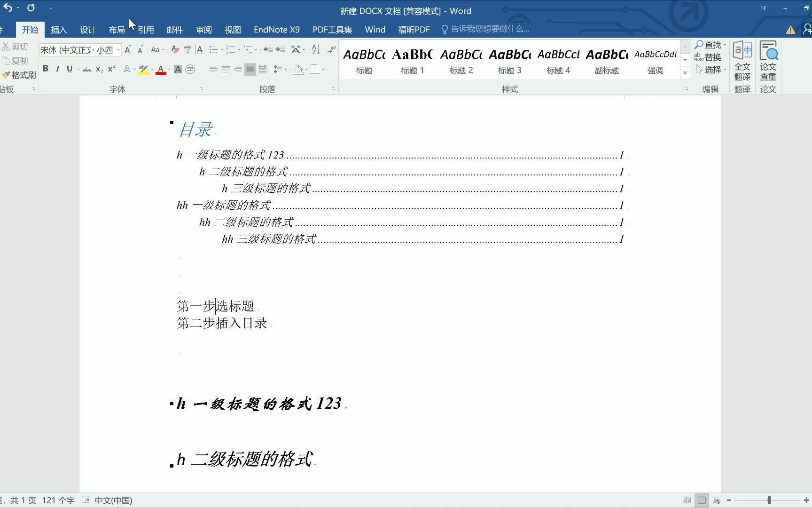Open the paper plagiarism check (论文查重) tool
This screenshot has height=508, width=812.
[768, 61]
